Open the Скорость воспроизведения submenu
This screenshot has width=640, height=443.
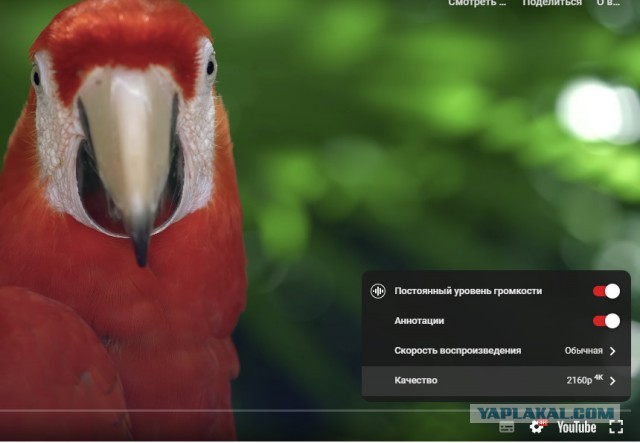pyautogui.click(x=496, y=351)
